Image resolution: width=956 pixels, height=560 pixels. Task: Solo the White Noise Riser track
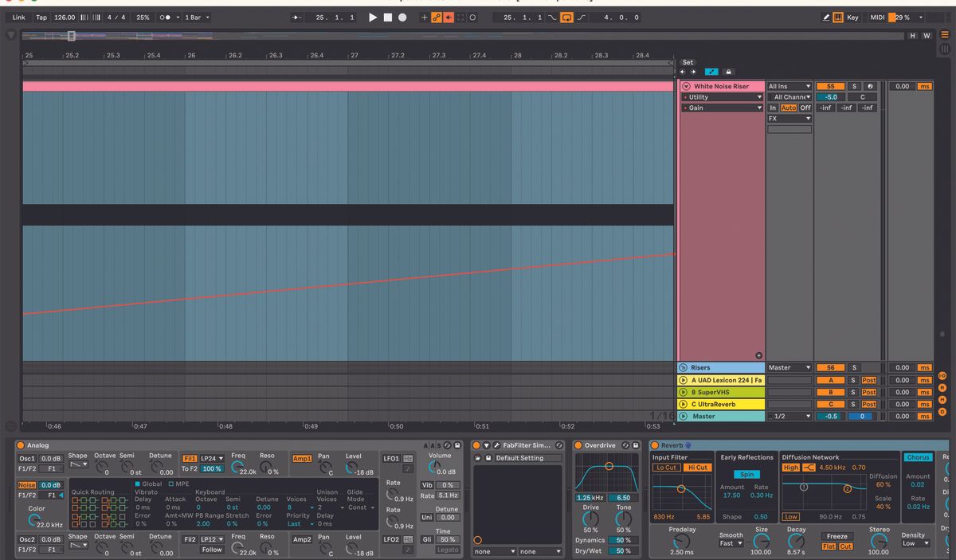point(855,86)
